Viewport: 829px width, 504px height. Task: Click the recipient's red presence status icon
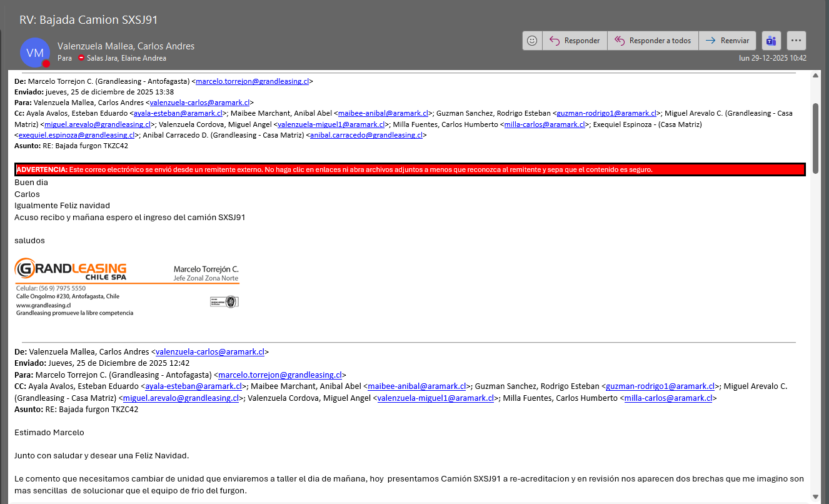(81, 58)
